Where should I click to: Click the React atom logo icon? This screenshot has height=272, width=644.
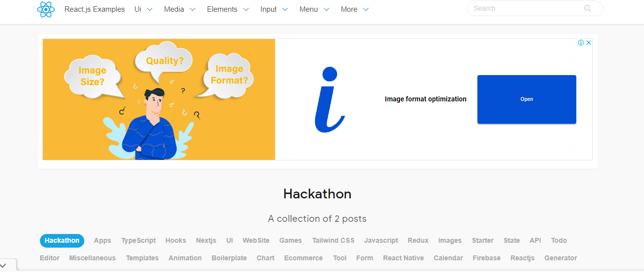(x=46, y=9)
